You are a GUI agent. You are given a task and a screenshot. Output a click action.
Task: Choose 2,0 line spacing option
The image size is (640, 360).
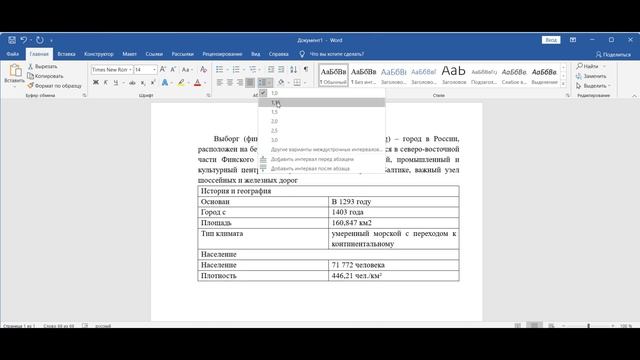322,121
